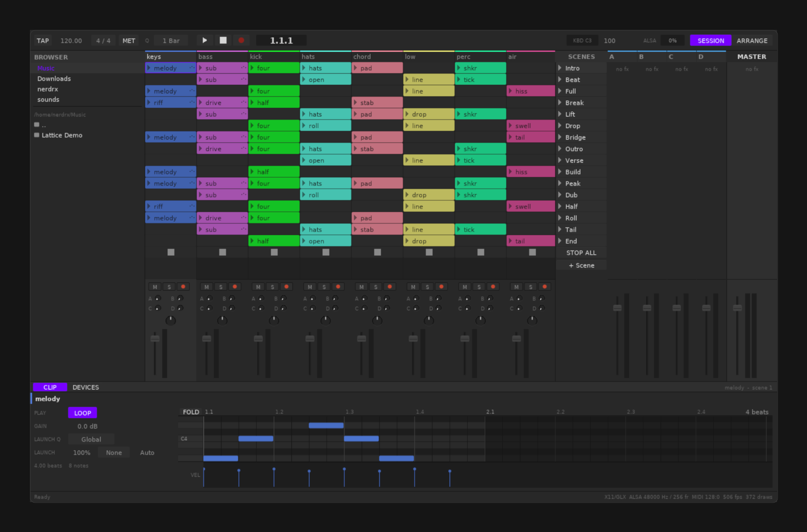Solo the keys track
807x532 pixels.
pyautogui.click(x=169, y=287)
